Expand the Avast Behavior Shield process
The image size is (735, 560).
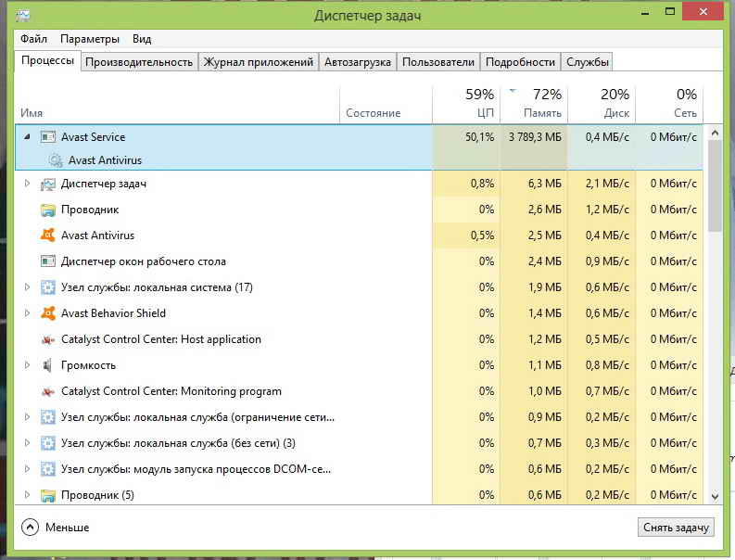click(27, 312)
